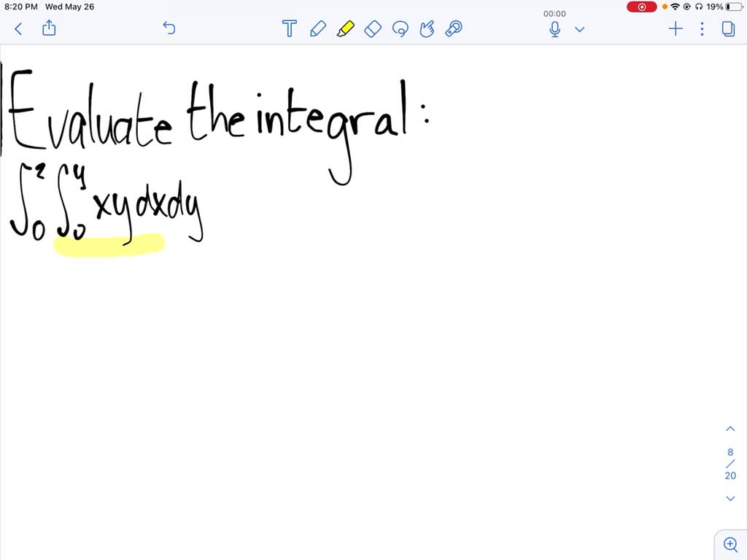The height and width of the screenshot is (560, 747).
Task: Select the Eraser tool
Action: [x=373, y=28]
